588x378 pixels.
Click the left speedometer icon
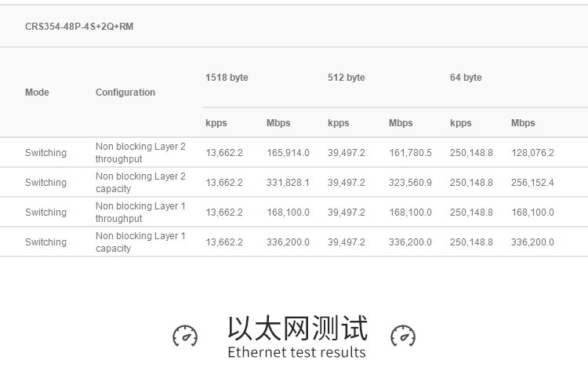185,336
